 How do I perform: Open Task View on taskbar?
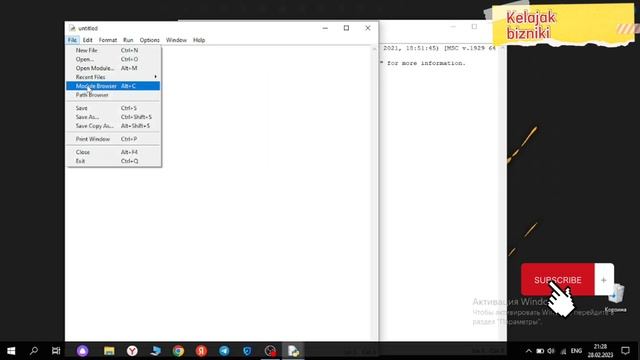pyautogui.click(x=56, y=351)
